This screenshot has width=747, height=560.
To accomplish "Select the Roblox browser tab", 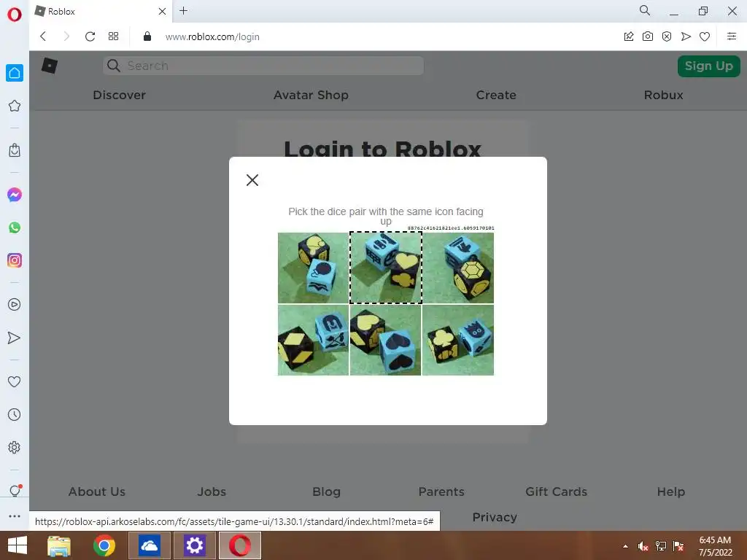I will pyautogui.click(x=101, y=12).
